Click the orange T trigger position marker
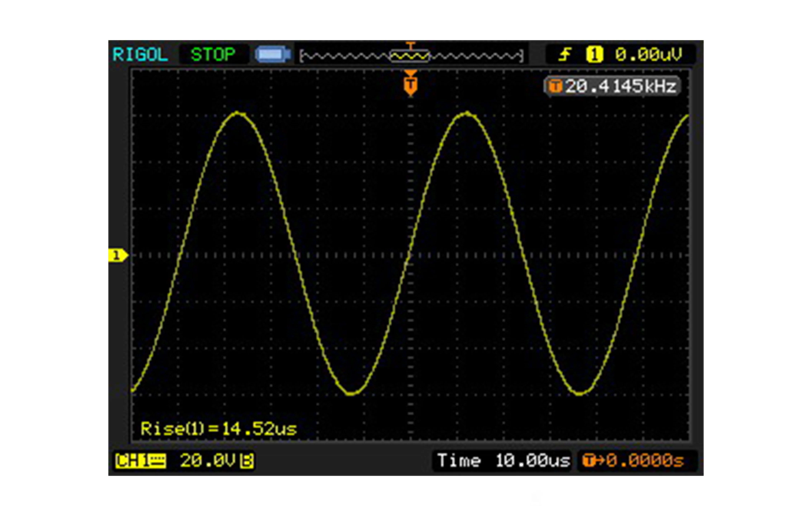The image size is (812, 518). pos(410,84)
